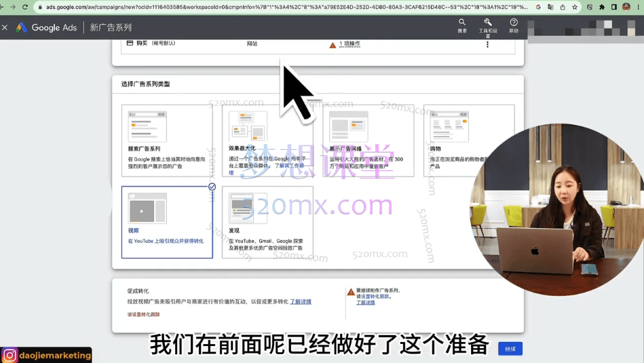Image resolution: width=644 pixels, height=363 pixels.
Task: Go forward with browser forward arrow
Action: (13, 7)
